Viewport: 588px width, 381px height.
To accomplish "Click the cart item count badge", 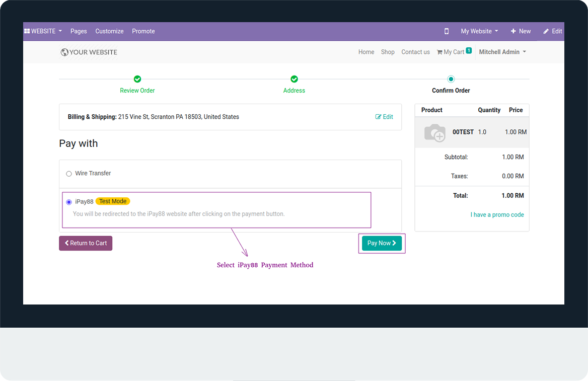I will pos(469,51).
